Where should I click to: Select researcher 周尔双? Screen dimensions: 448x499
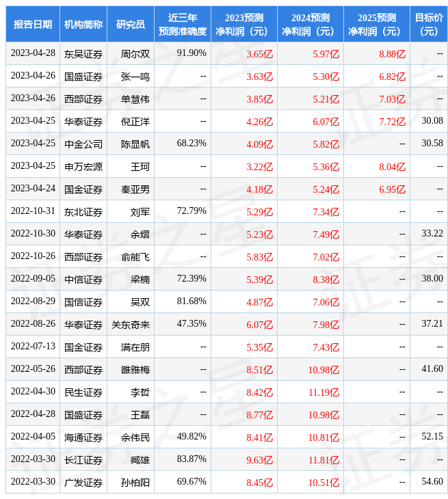pos(135,54)
